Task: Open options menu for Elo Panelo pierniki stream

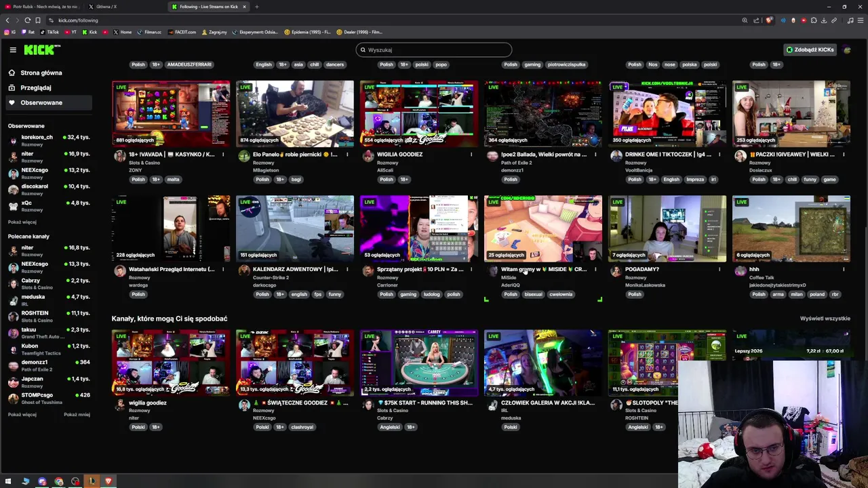Action: pyautogui.click(x=347, y=155)
